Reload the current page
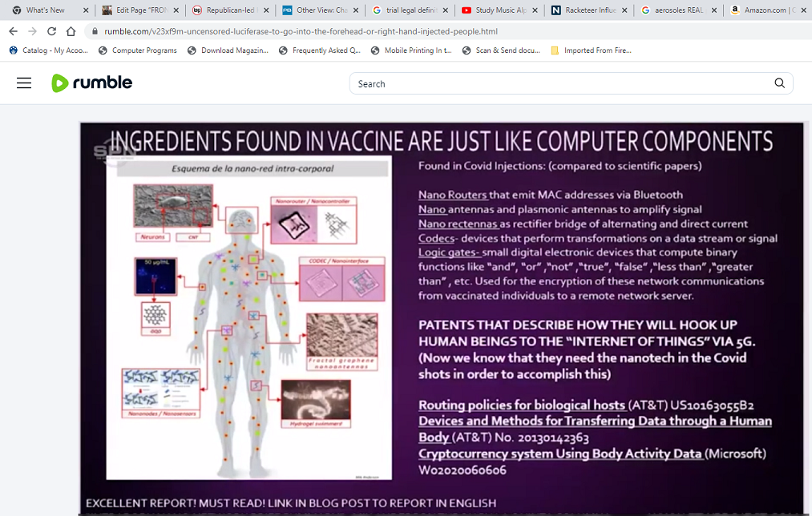 pos(52,31)
